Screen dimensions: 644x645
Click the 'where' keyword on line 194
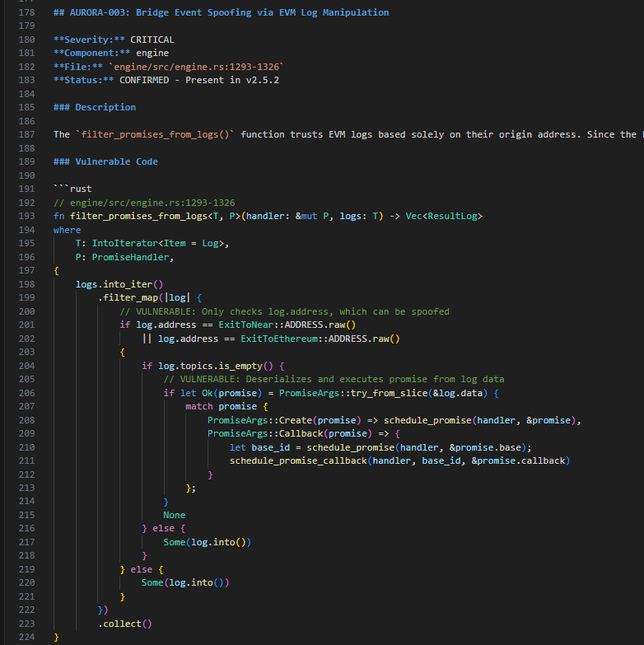[67, 230]
